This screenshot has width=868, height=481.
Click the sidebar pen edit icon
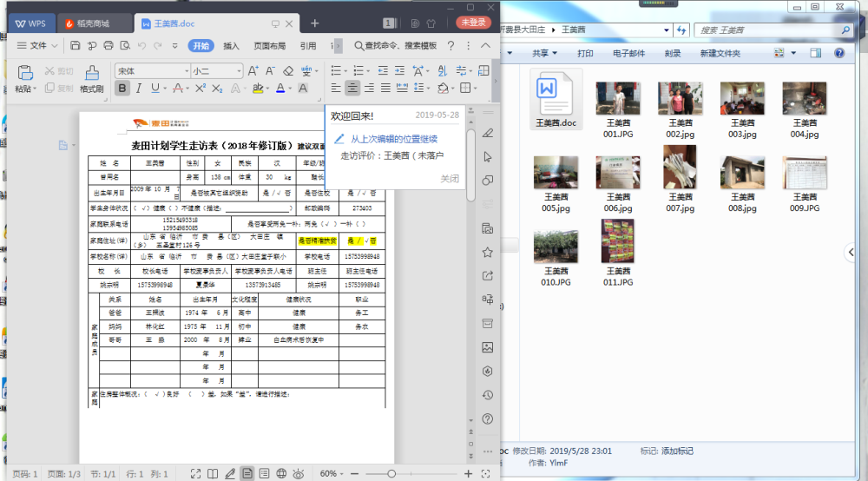[x=488, y=133]
